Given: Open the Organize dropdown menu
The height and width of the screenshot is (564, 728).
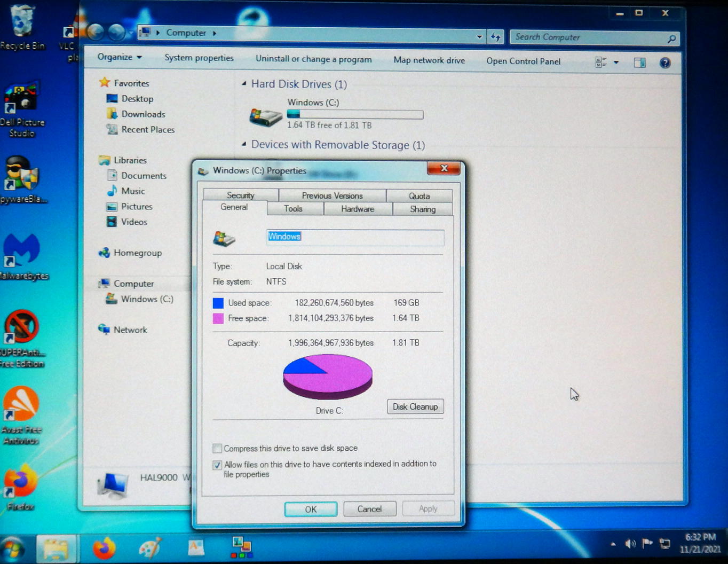Looking at the screenshot, I should click(120, 57).
